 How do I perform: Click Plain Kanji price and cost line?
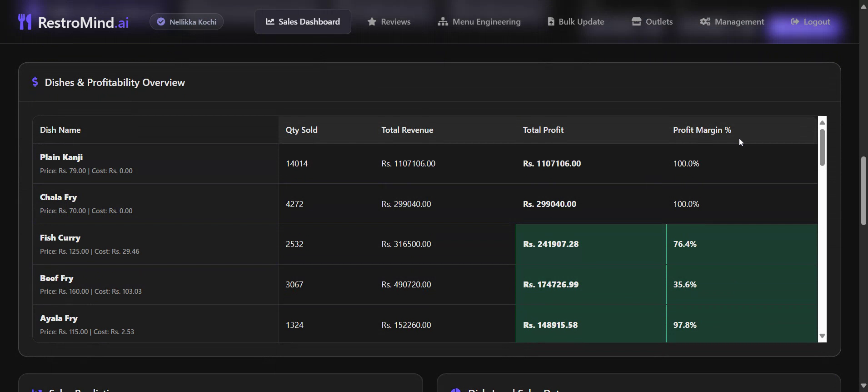[x=86, y=171]
